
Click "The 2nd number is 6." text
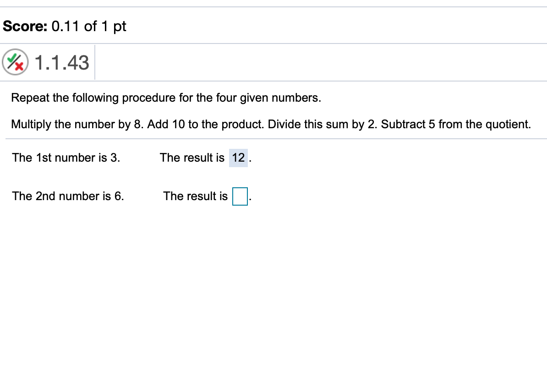point(68,196)
